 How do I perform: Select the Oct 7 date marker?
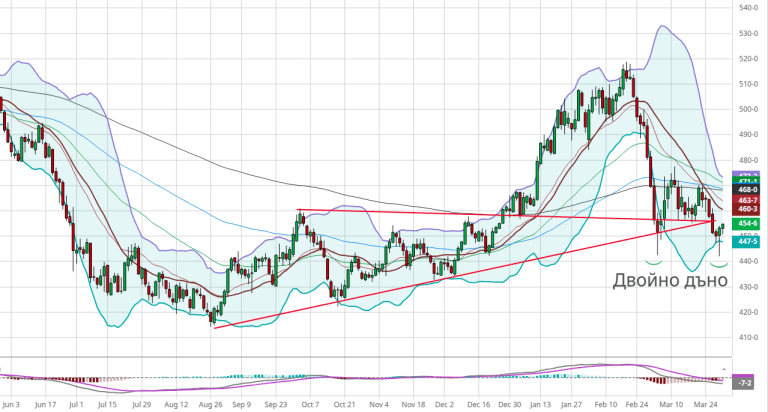click(x=310, y=405)
